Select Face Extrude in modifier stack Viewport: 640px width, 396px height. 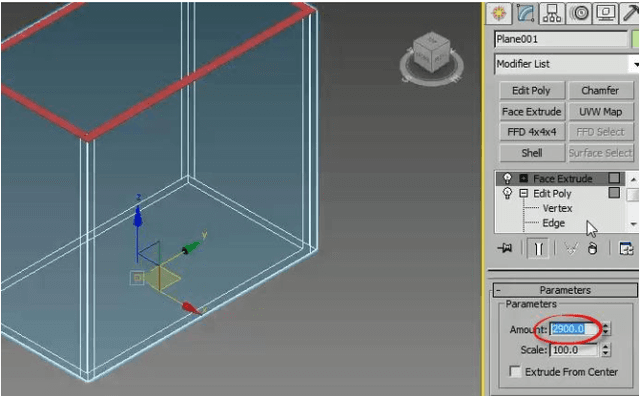(x=563, y=178)
